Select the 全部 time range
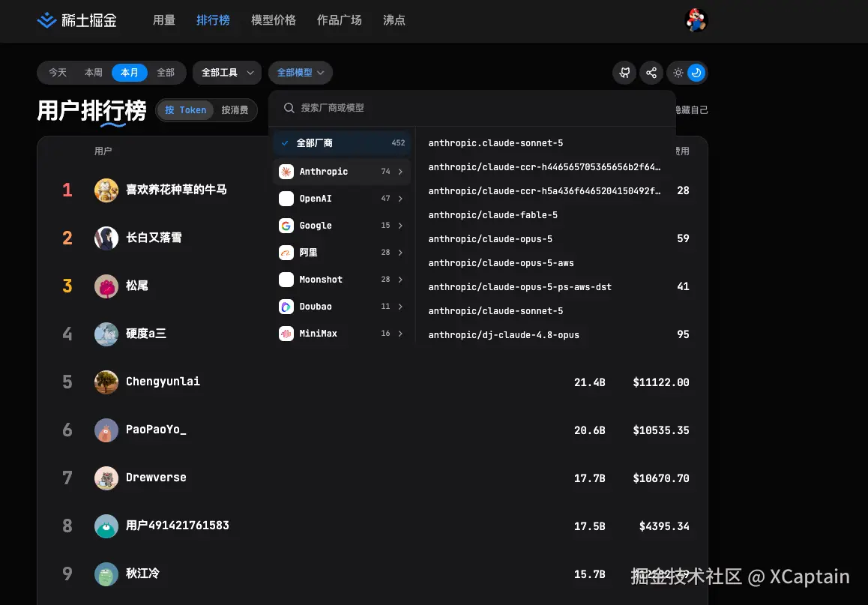The image size is (868, 605). click(166, 73)
